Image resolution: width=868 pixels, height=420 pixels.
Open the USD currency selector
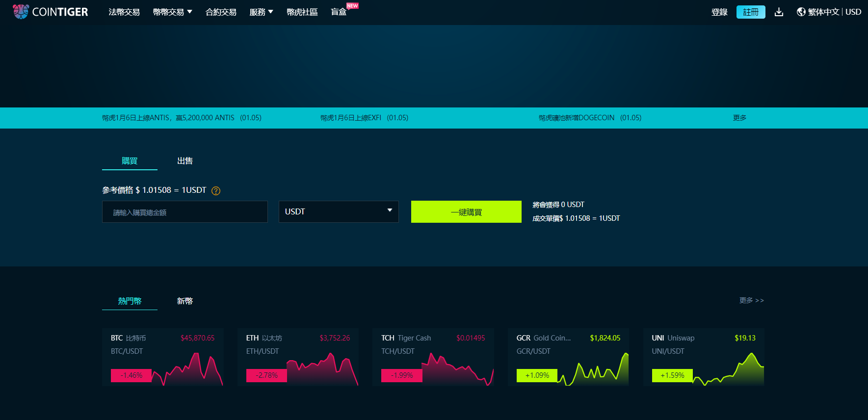coord(853,12)
